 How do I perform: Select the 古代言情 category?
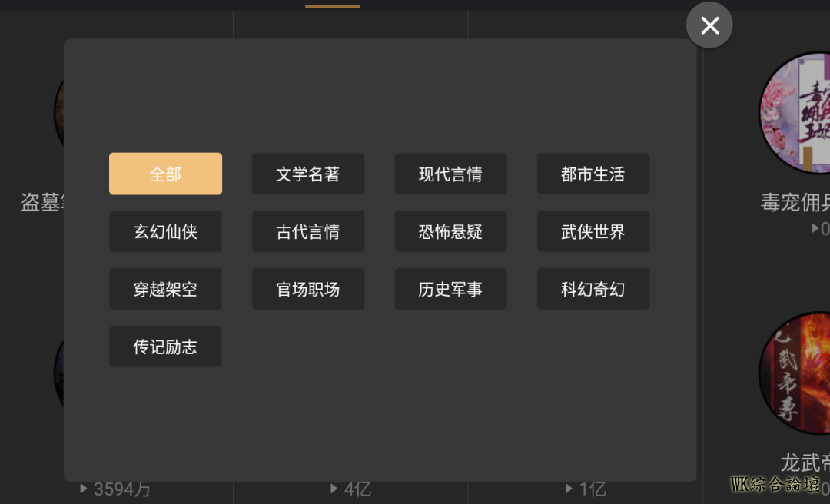307,231
